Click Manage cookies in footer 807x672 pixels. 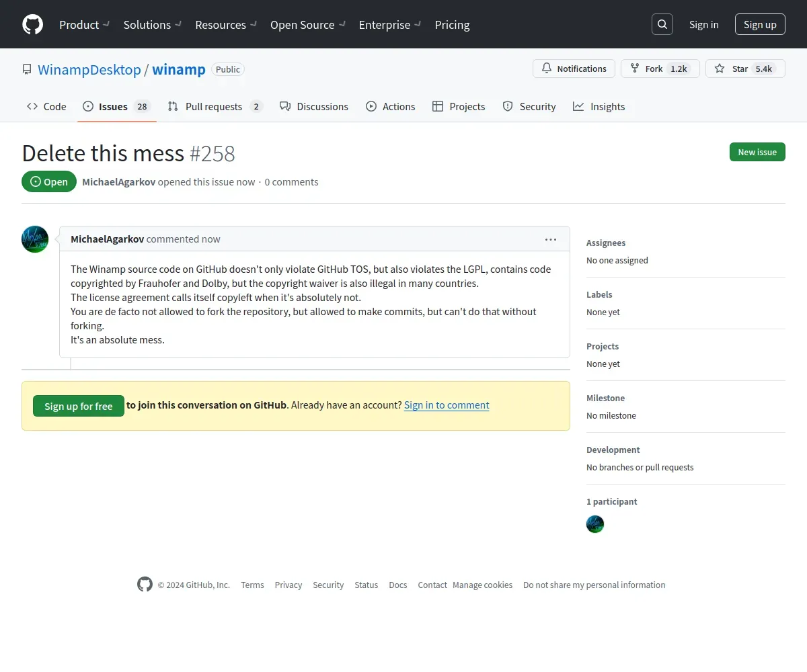pyautogui.click(x=483, y=585)
